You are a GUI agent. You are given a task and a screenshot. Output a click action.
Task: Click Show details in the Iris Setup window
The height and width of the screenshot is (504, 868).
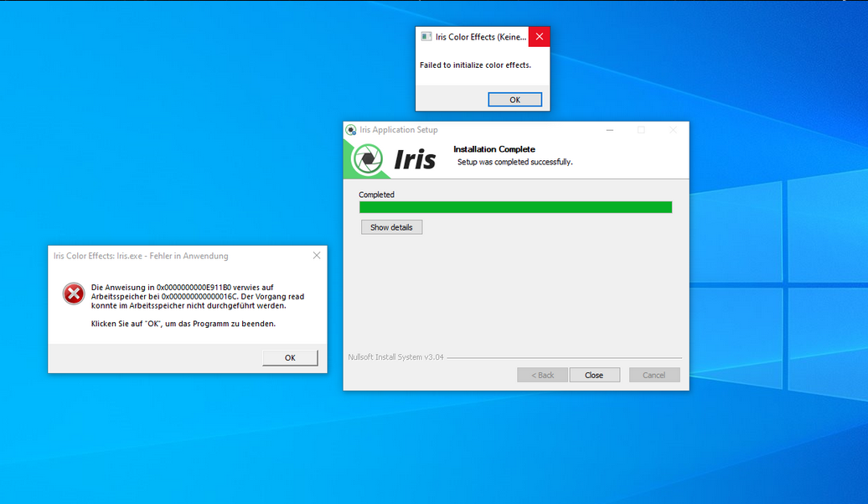point(391,227)
